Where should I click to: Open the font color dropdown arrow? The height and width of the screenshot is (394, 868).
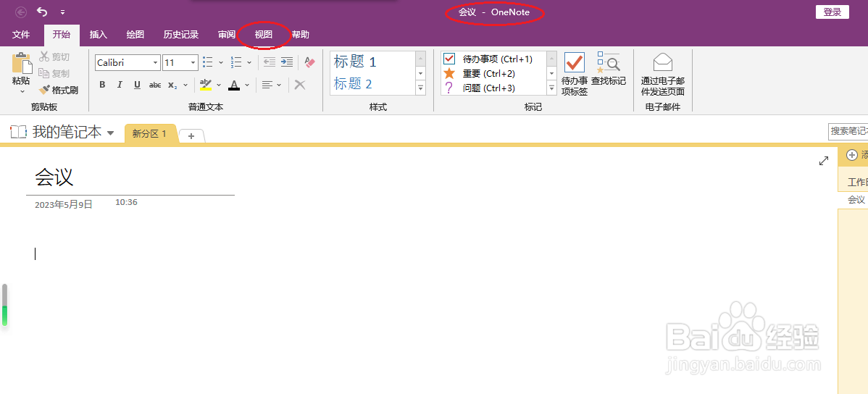pos(247,85)
